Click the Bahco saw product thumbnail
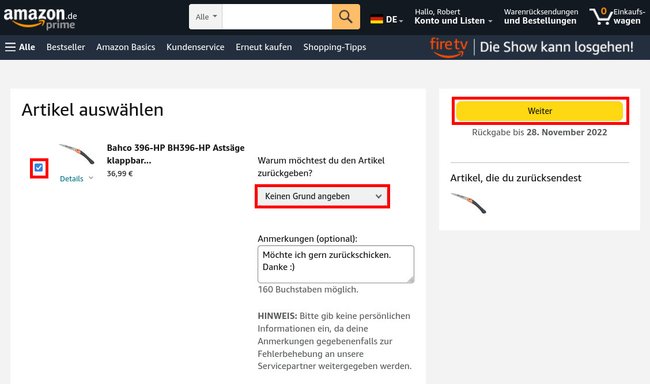 [x=77, y=154]
